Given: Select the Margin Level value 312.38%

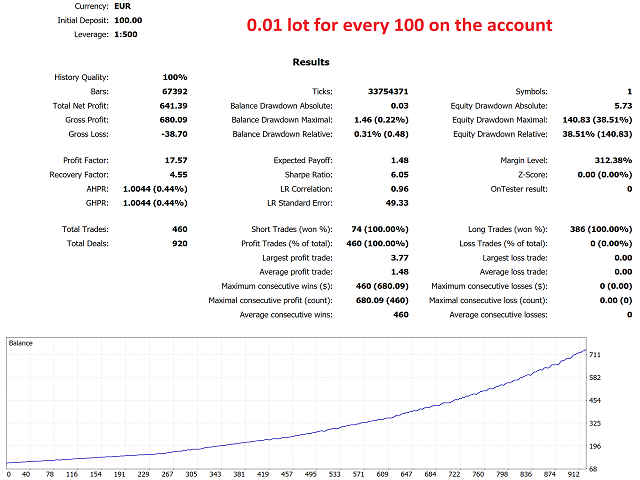Looking at the screenshot, I should pyautogui.click(x=613, y=160).
